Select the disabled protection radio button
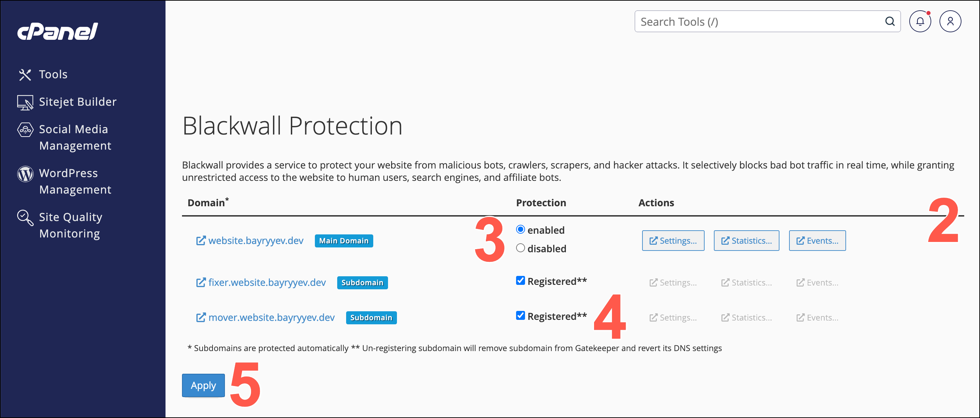 click(520, 248)
